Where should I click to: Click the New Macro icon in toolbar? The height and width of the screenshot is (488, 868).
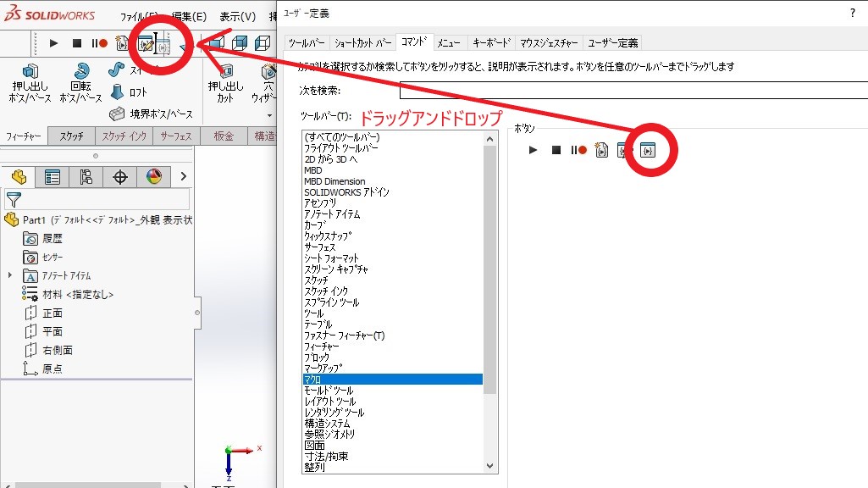pyautogui.click(x=123, y=42)
